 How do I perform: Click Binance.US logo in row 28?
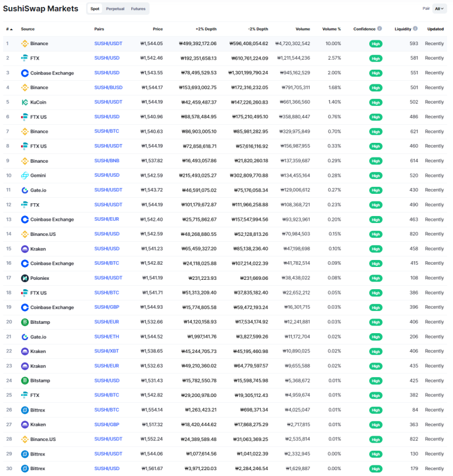click(25, 439)
